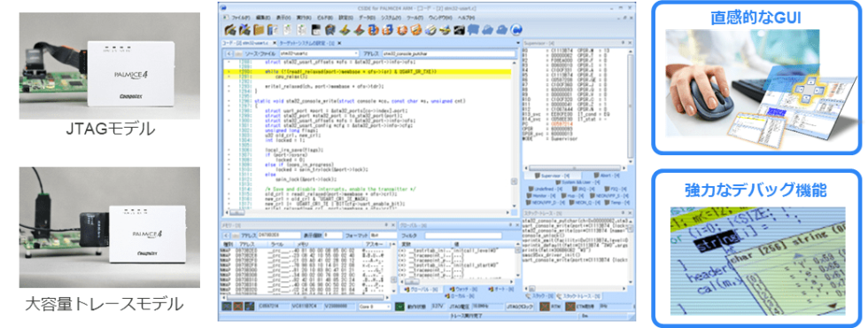
Task: Click the back arrow in the memory panel
Action: 227,236
